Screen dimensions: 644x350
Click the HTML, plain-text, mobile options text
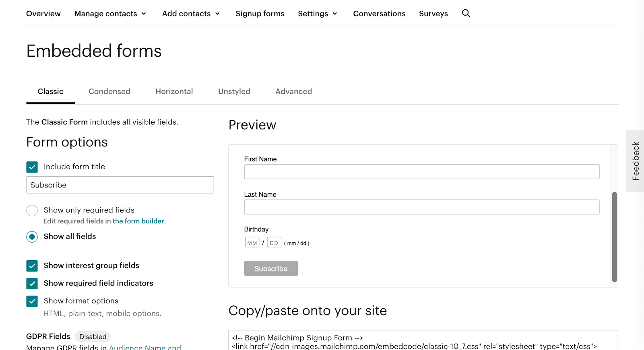102,314
